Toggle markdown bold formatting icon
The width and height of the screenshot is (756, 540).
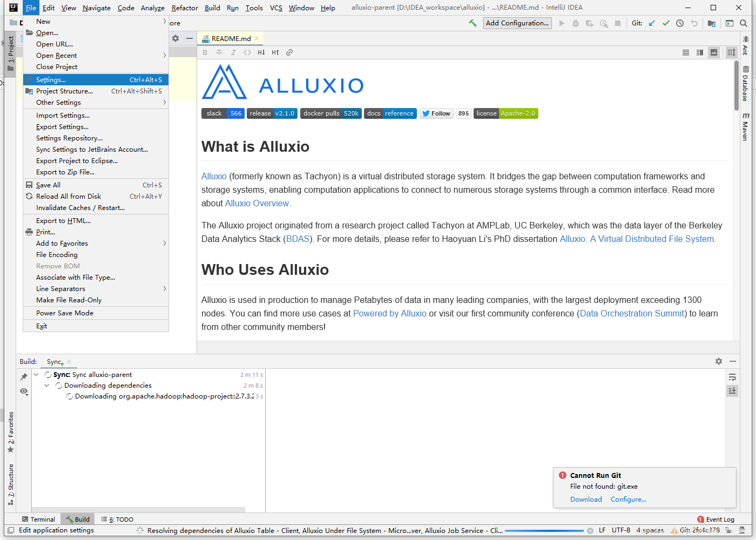[x=205, y=52]
